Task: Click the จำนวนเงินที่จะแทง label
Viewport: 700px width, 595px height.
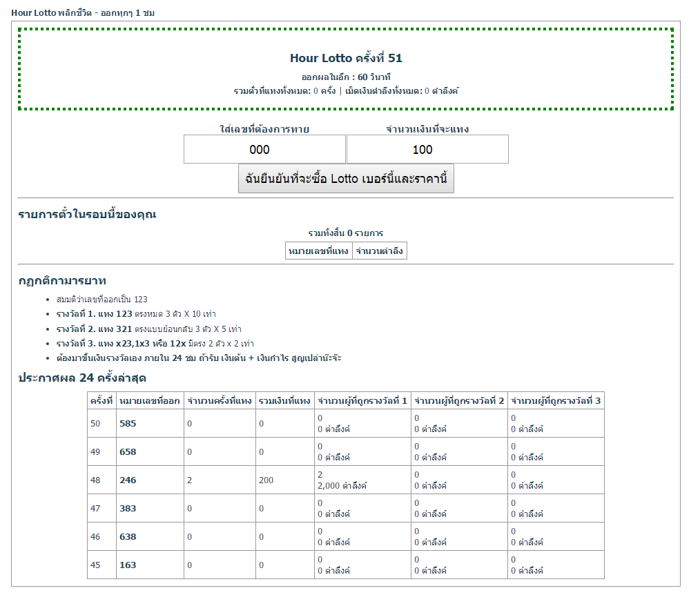Action: 427,129
